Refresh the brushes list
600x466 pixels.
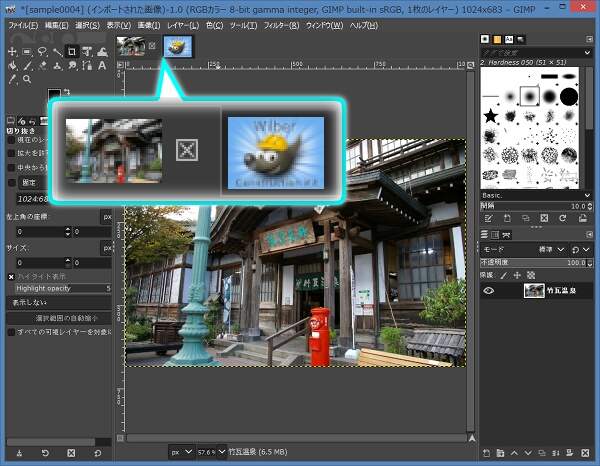click(562, 218)
